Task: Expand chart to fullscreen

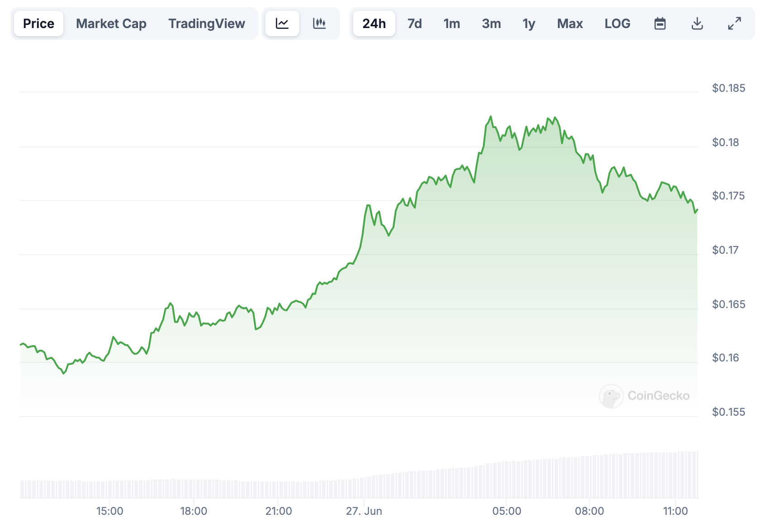Action: 734,24
